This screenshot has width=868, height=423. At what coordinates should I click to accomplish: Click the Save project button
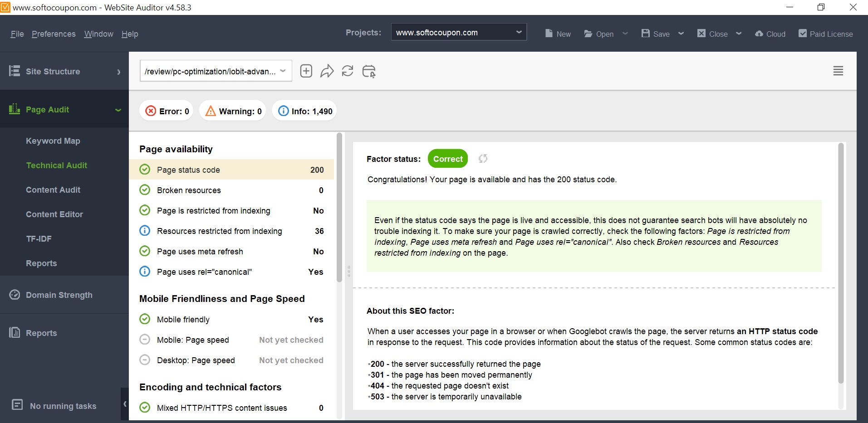(x=655, y=34)
